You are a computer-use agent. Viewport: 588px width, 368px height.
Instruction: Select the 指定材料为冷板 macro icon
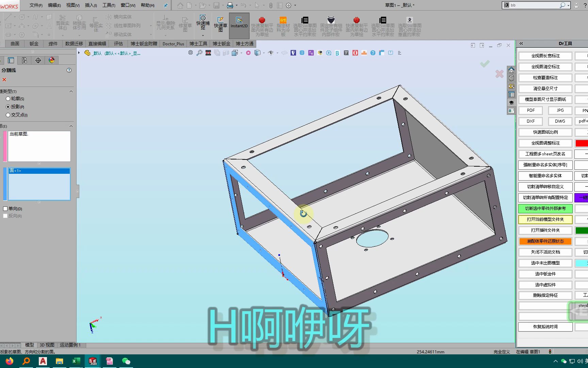283,25
